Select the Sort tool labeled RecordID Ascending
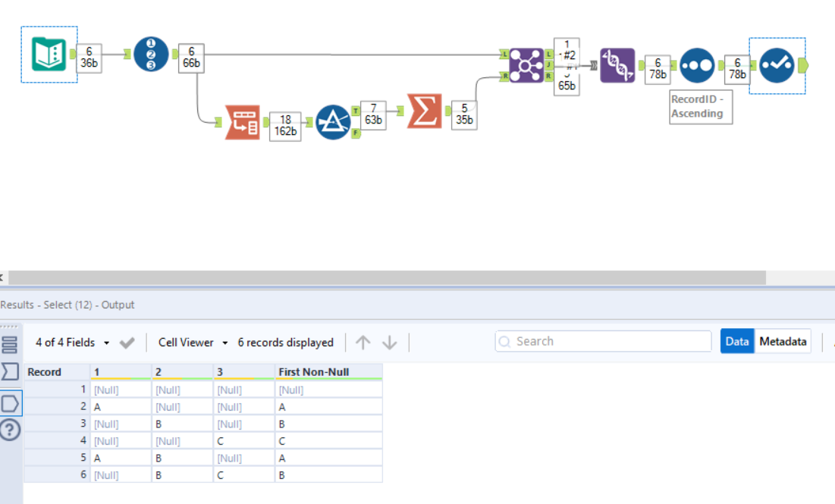Screen dimensions: 835x504 pos(697,66)
